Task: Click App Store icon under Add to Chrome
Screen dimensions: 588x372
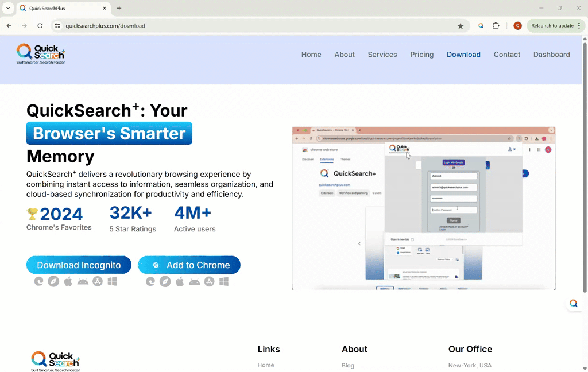Action: tap(209, 281)
